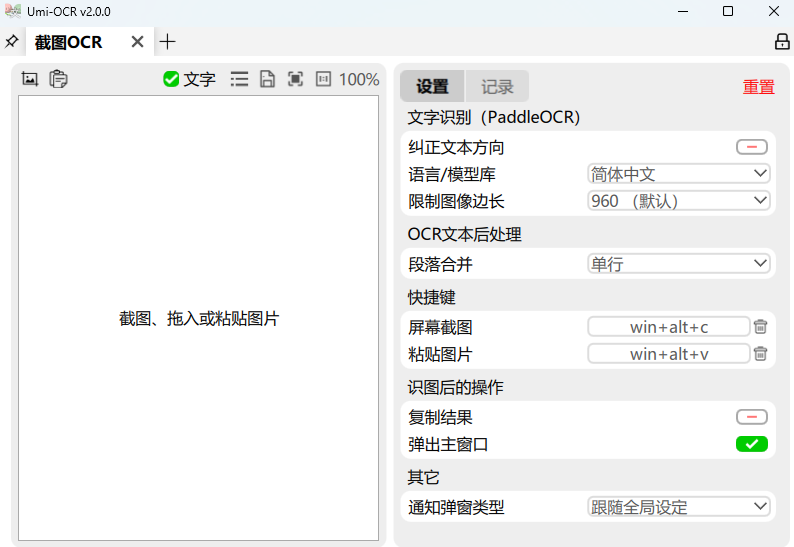Click the fit-to-frame icon
The height and width of the screenshot is (547, 794).
(295, 79)
